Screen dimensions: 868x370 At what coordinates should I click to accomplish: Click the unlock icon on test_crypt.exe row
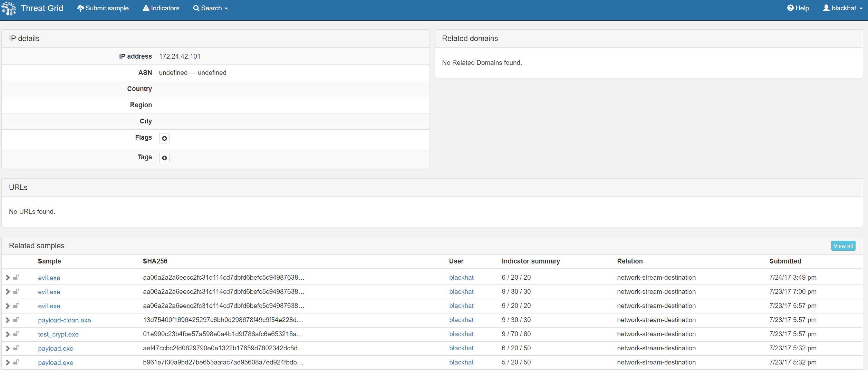coord(16,334)
